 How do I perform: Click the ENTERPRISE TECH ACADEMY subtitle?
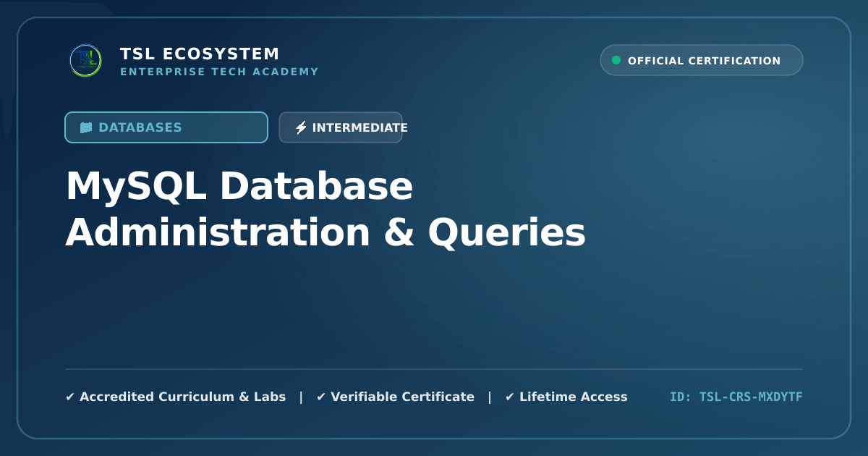coord(219,72)
